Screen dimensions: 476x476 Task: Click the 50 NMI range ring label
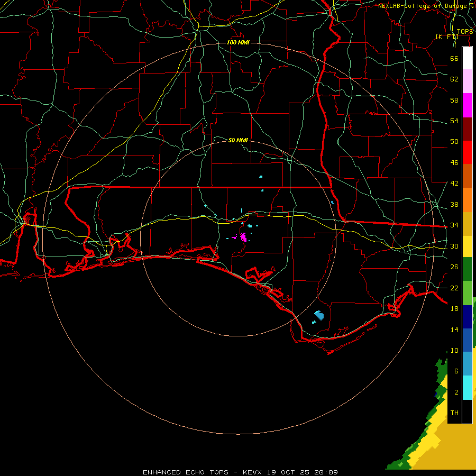pyautogui.click(x=238, y=140)
